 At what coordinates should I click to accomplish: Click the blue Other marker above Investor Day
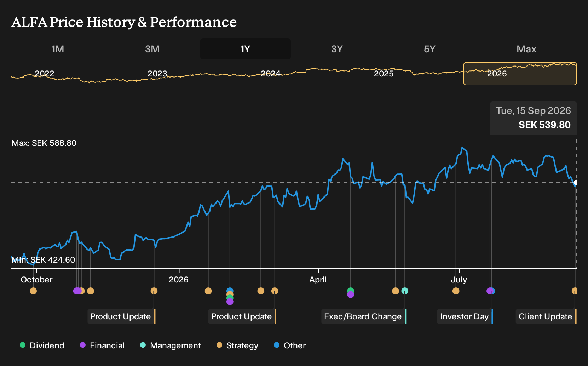(x=492, y=291)
